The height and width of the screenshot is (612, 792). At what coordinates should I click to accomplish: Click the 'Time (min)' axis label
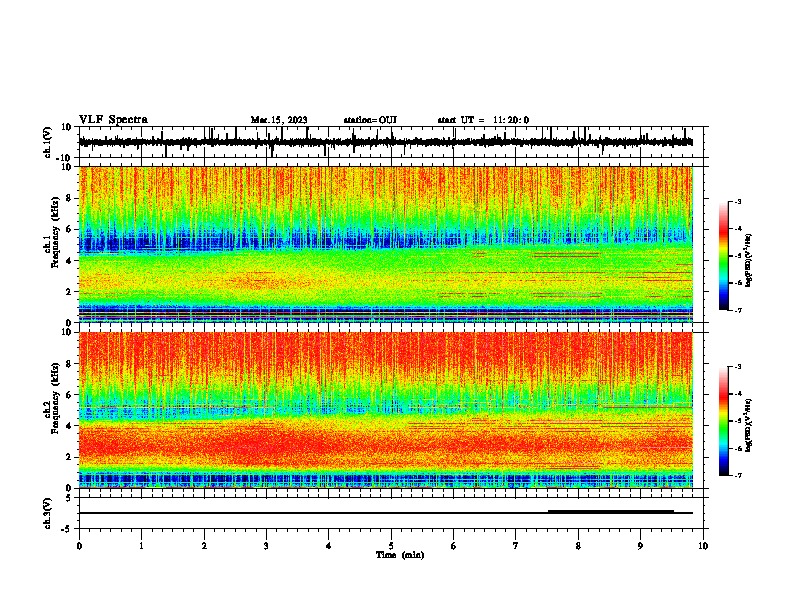click(x=400, y=555)
